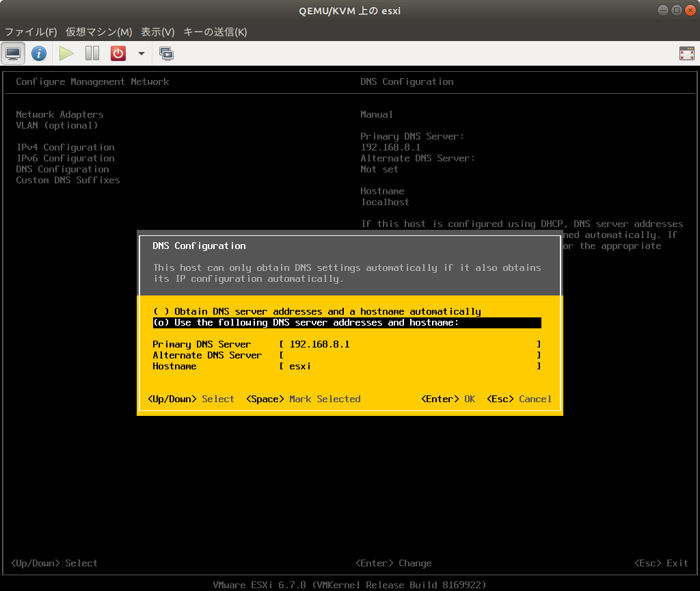
Task: Click <Enter> OK in the dialog
Action: (448, 399)
